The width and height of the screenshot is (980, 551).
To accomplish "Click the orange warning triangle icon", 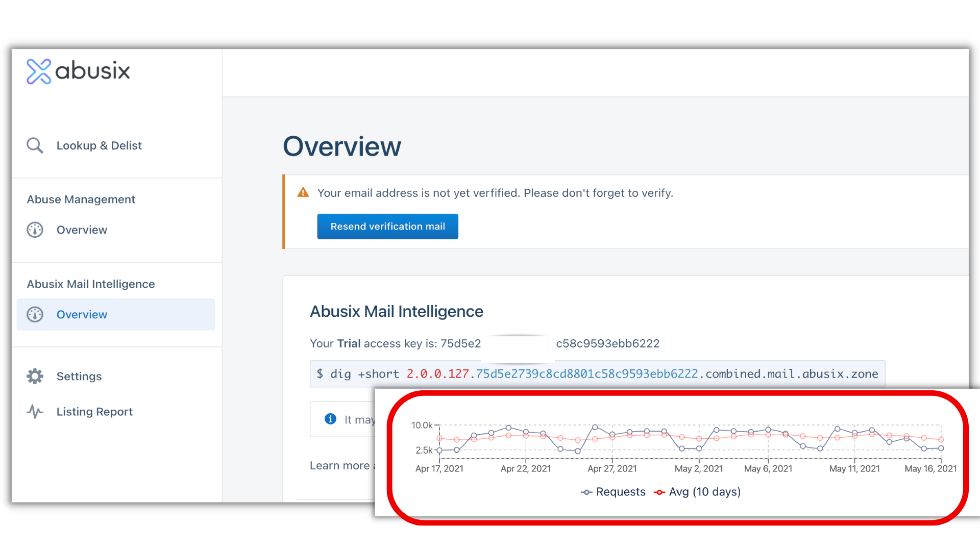I will tap(303, 192).
